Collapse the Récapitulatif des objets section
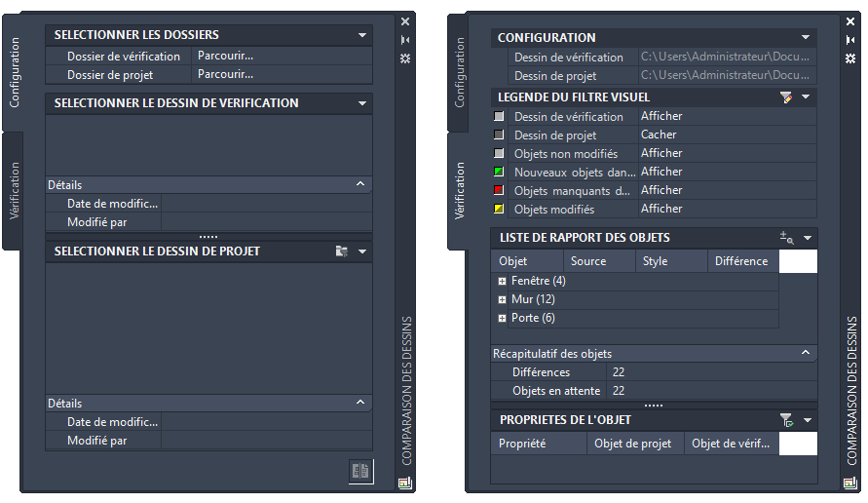868x503 pixels. point(805,353)
